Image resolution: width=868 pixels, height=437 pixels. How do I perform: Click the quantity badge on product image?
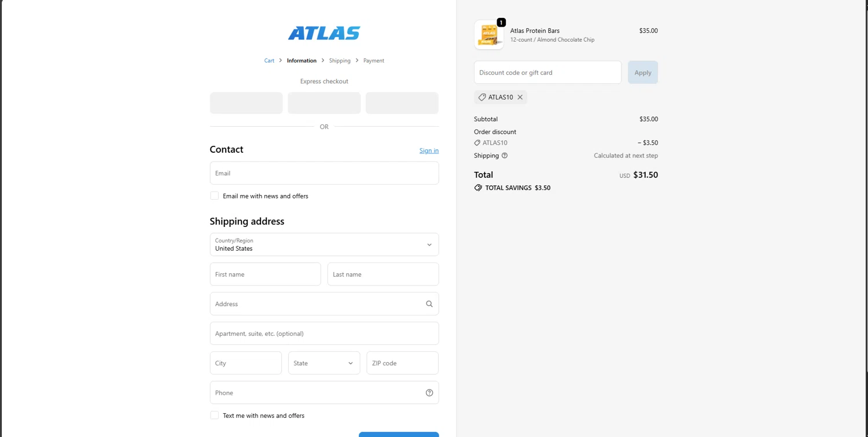(x=501, y=23)
